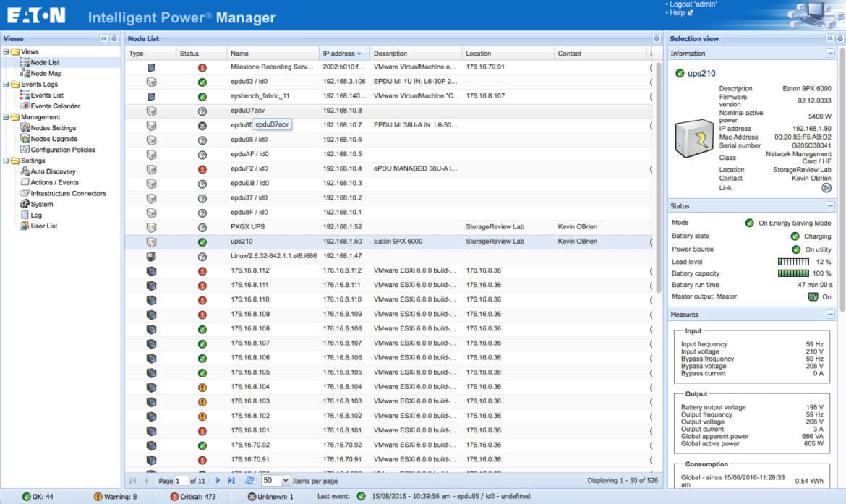Screen dimensions: 846x504
Task: Sort by Status column header
Action: (201, 54)
